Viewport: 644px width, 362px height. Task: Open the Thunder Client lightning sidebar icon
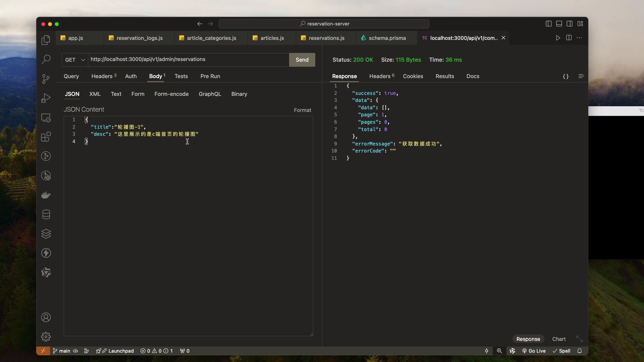click(46, 253)
